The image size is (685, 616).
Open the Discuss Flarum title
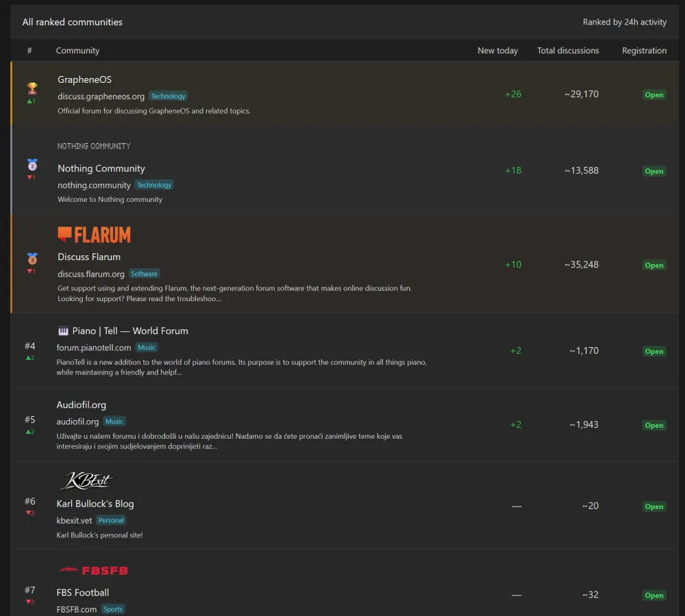89,257
